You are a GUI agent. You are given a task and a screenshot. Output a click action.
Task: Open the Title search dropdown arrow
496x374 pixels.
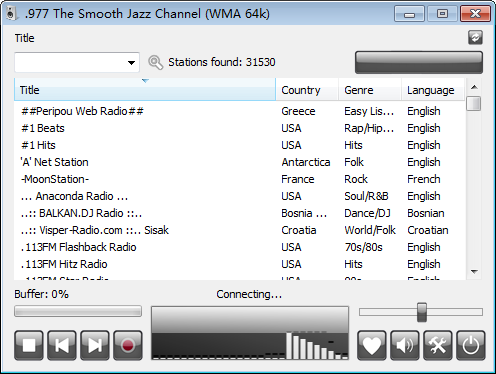[131, 62]
